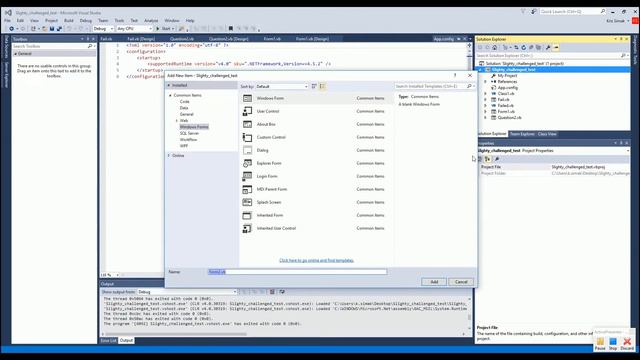This screenshot has height=360, width=640.
Task: Open the Any CPU platform dropdown
Action: coord(134,29)
